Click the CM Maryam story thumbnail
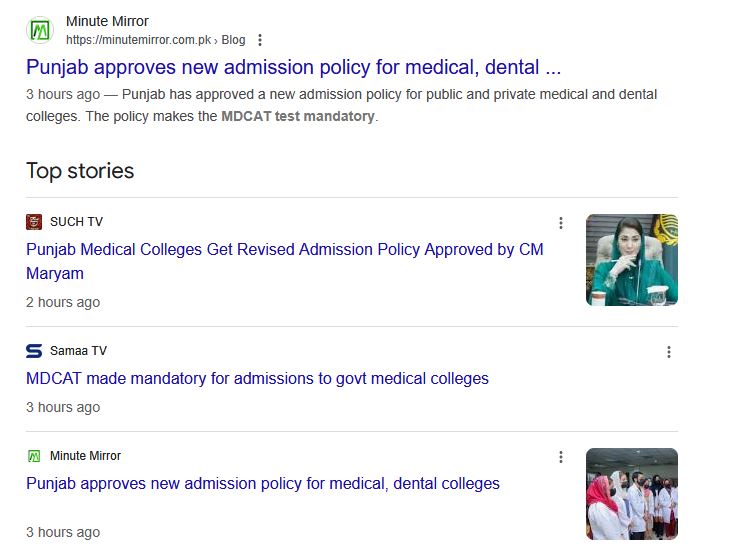Viewport: 733px width, 556px height. pos(632,260)
